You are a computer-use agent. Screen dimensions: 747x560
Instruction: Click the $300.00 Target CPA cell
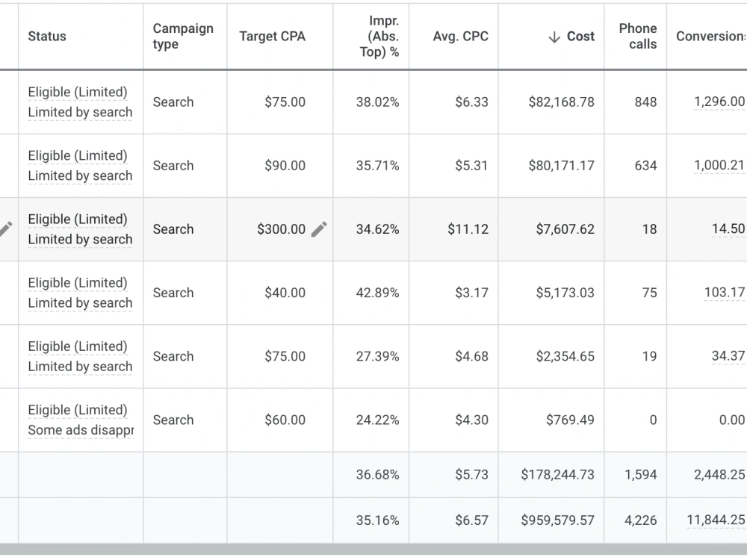(281, 229)
